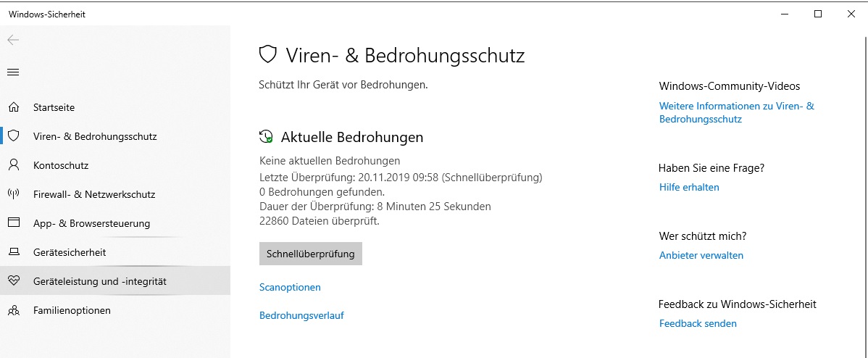868x358 pixels.
Task: Minimize the Windows-Sicherheit window
Action: pyautogui.click(x=785, y=14)
